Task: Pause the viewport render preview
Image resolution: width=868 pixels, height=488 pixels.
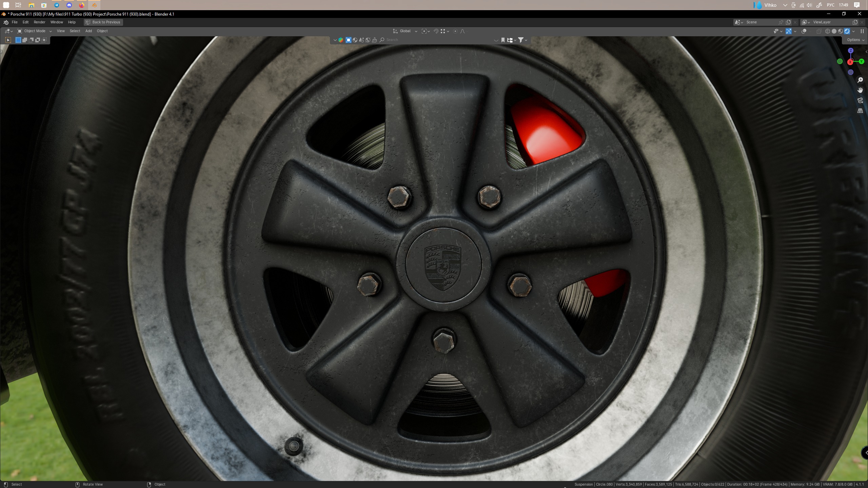Action: [x=862, y=31]
